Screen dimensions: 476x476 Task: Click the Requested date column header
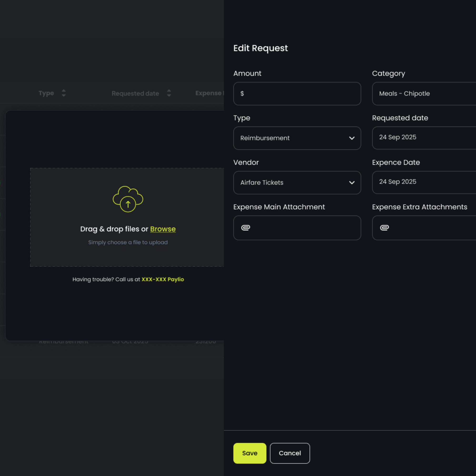pyautogui.click(x=135, y=93)
